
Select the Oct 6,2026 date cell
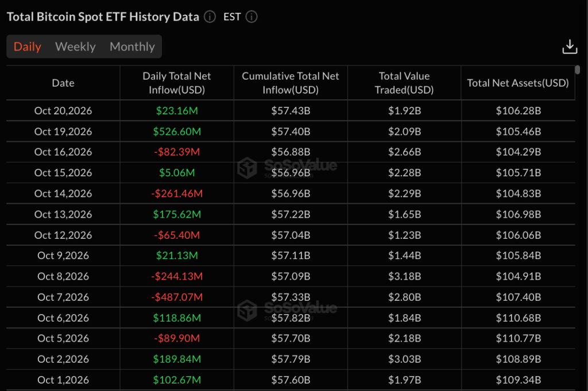coord(63,318)
